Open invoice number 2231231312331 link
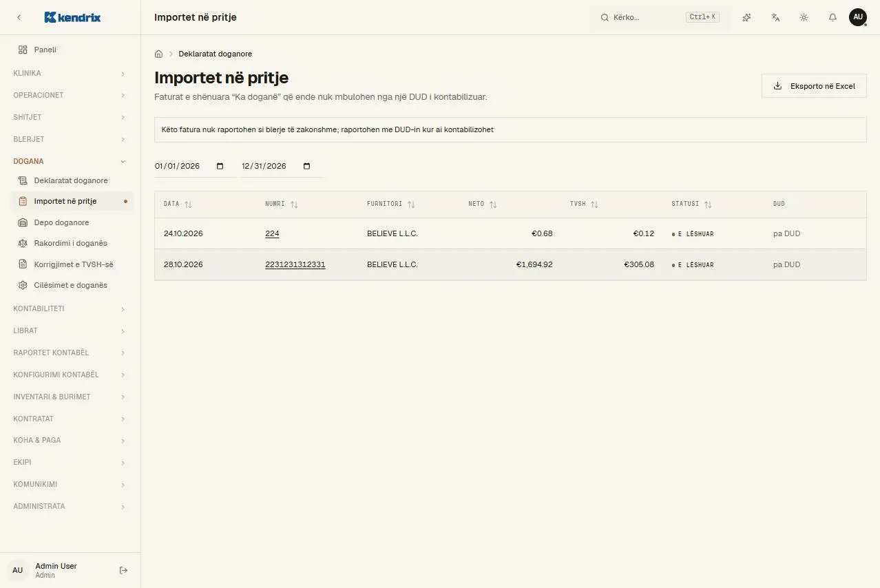Screen dimensions: 880x588 pos(295,264)
